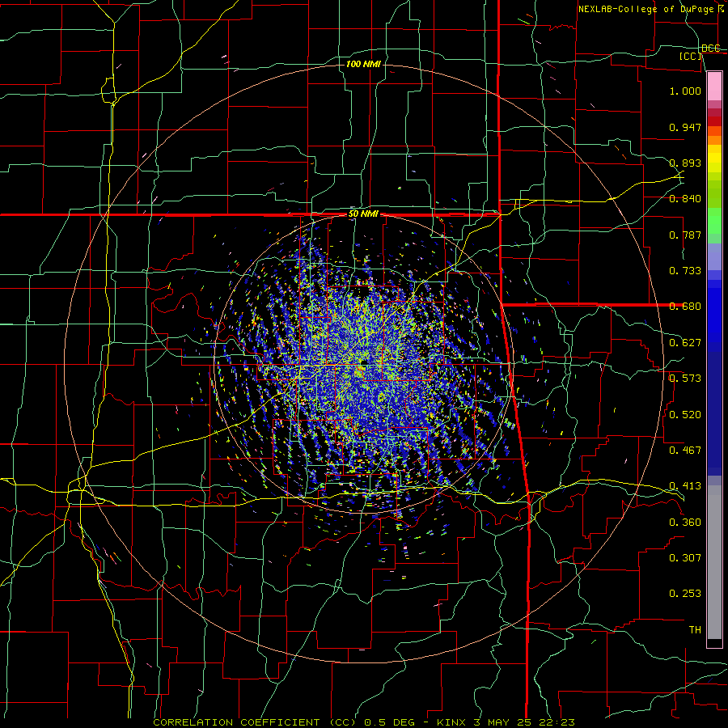Click the 0.787 scale value

pyautogui.click(x=685, y=235)
